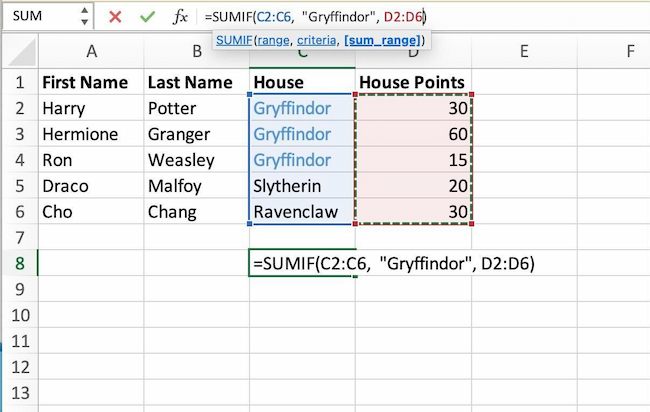Select row 7 header
This screenshot has height=412, width=650.
click(17, 237)
